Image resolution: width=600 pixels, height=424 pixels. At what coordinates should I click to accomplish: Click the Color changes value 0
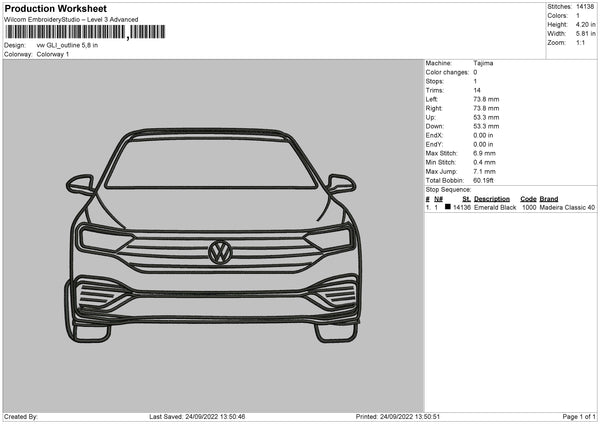tap(475, 72)
